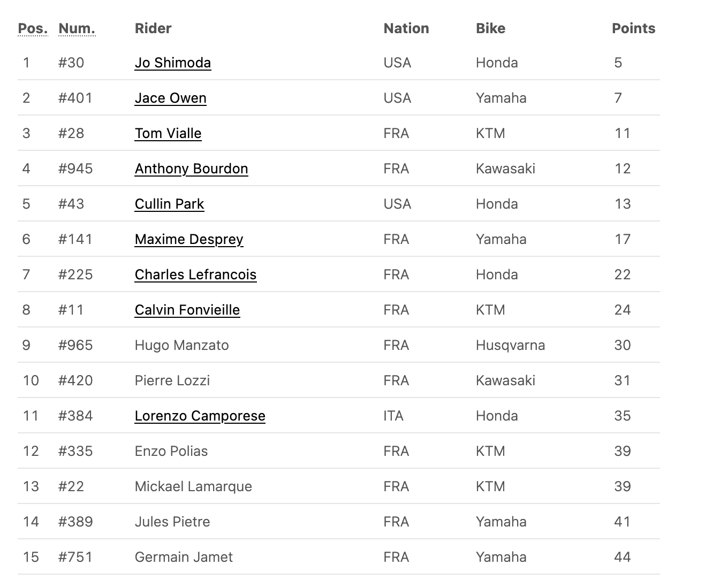Click Germain Jamet's 44 points cell
This screenshot has height=580, width=728.
click(x=623, y=557)
